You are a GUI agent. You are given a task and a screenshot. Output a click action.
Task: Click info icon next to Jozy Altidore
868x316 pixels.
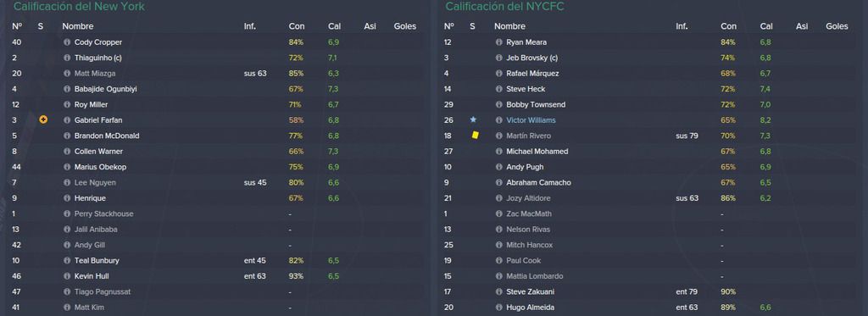point(498,198)
